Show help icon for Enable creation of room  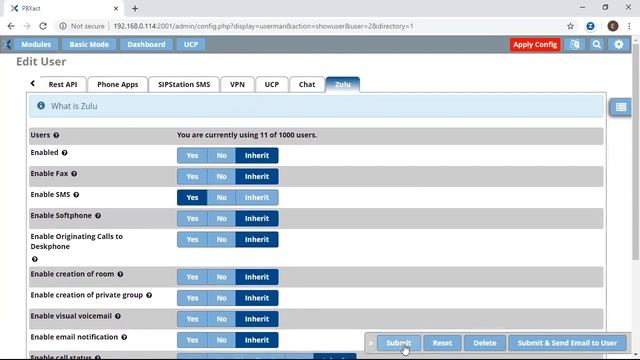pos(120,274)
